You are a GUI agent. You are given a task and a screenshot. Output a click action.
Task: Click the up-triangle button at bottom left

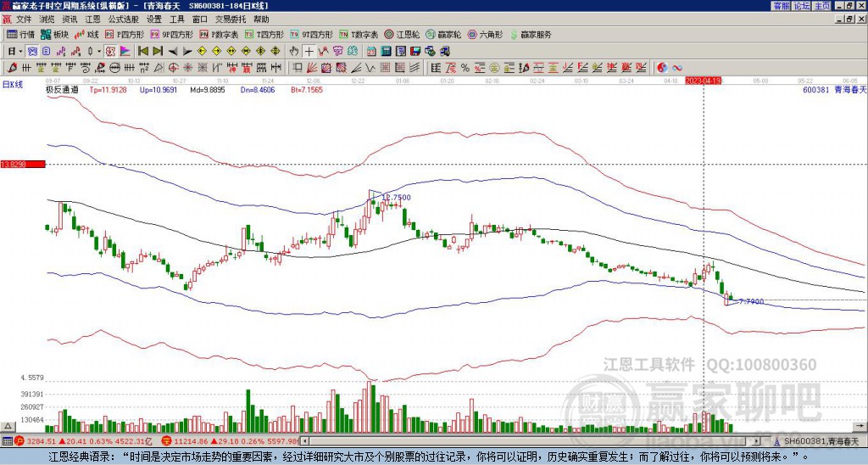(8, 426)
